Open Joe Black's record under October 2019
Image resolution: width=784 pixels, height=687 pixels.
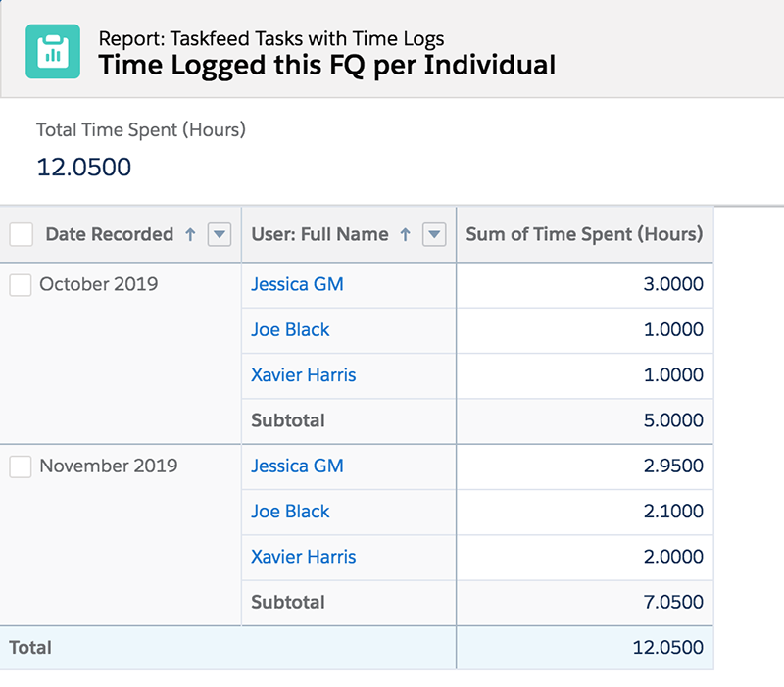289,330
